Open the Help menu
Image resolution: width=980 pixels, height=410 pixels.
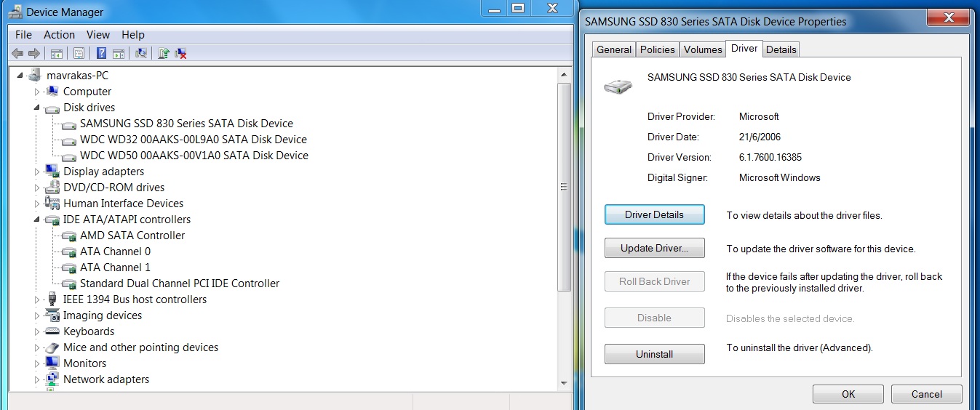point(133,34)
